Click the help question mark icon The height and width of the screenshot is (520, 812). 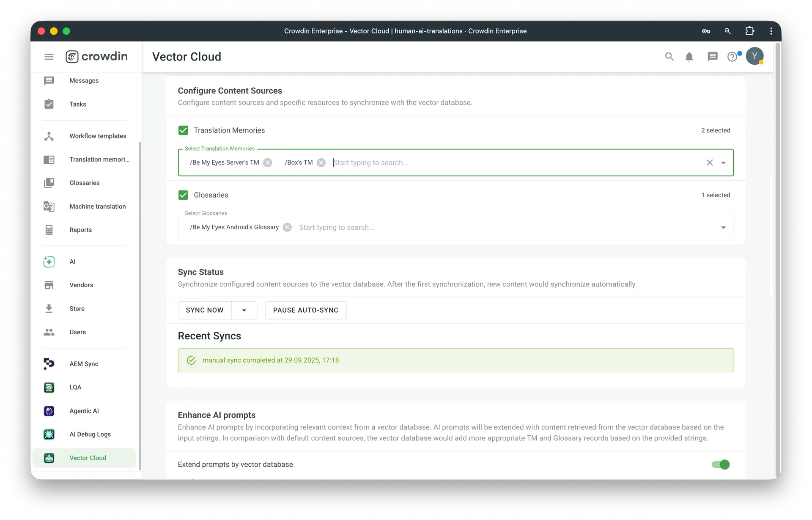(x=732, y=57)
